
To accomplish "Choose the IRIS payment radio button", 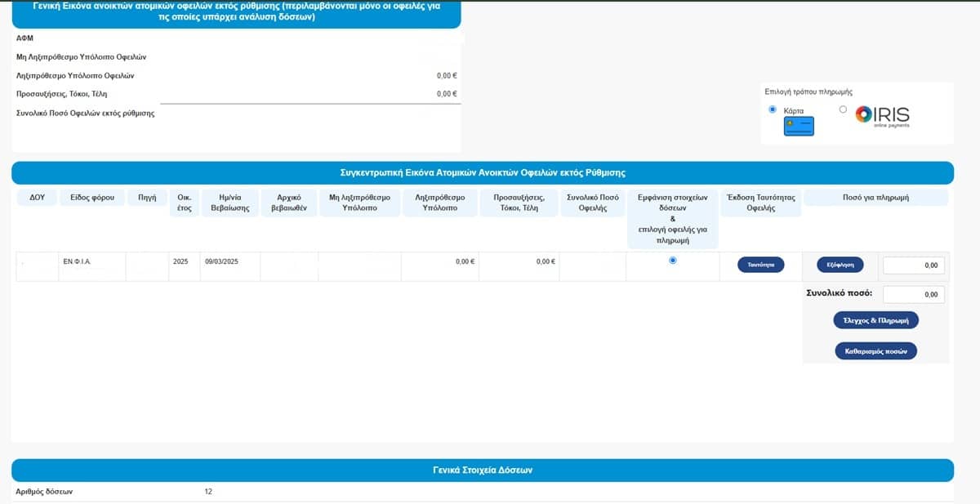I will tap(843, 109).
